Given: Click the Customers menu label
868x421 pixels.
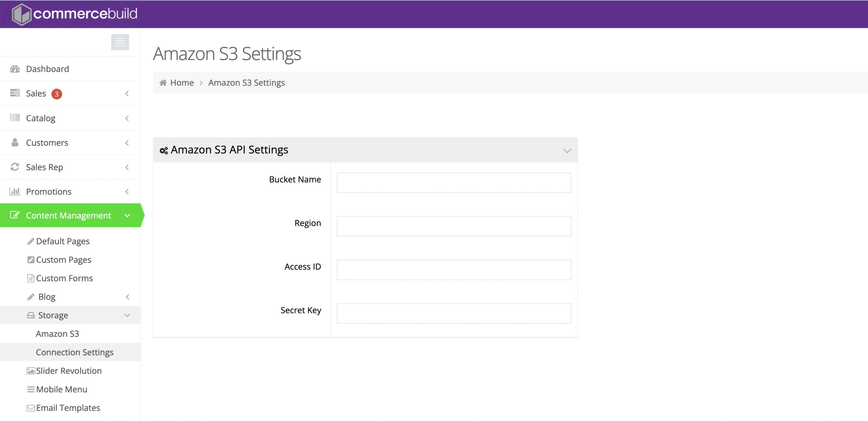Looking at the screenshot, I should point(47,143).
